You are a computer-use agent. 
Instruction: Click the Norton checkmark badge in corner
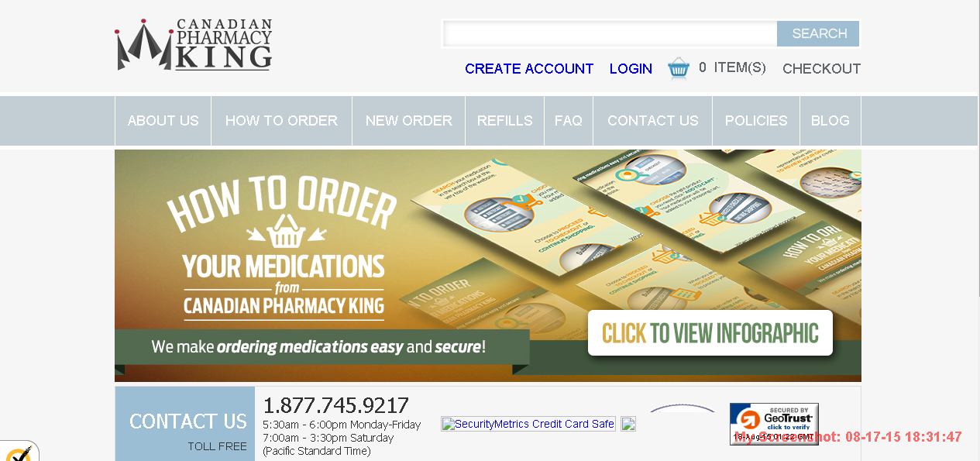click(x=17, y=452)
